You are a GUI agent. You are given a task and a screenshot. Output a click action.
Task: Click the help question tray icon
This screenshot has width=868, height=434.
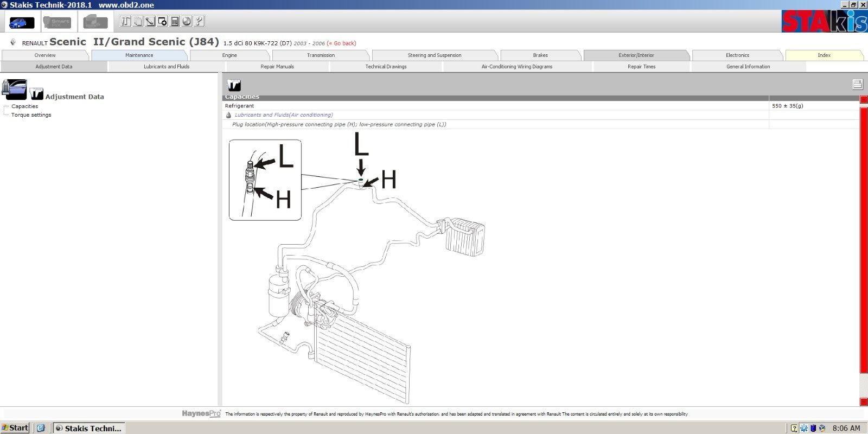(794, 428)
